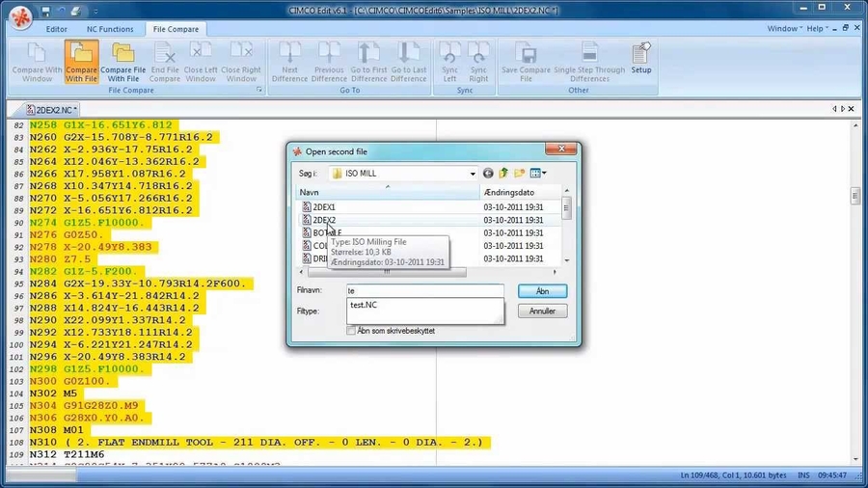Open the Window menu dropdown

coord(785,29)
